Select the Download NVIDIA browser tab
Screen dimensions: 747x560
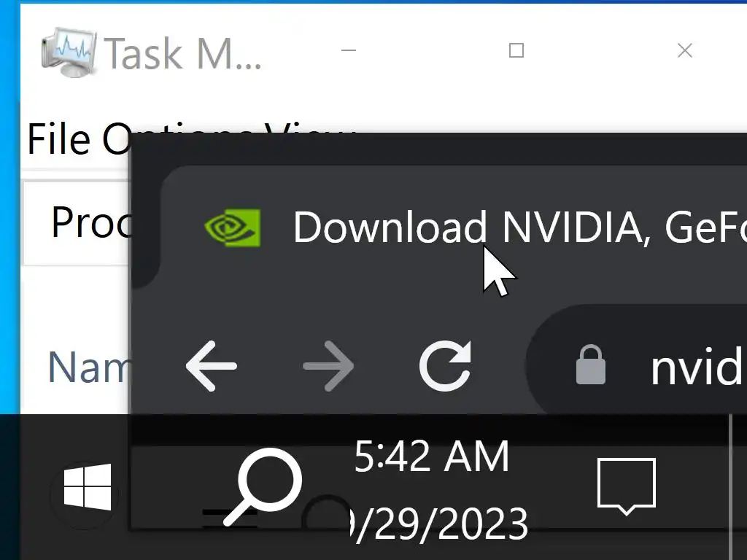tap(452, 227)
